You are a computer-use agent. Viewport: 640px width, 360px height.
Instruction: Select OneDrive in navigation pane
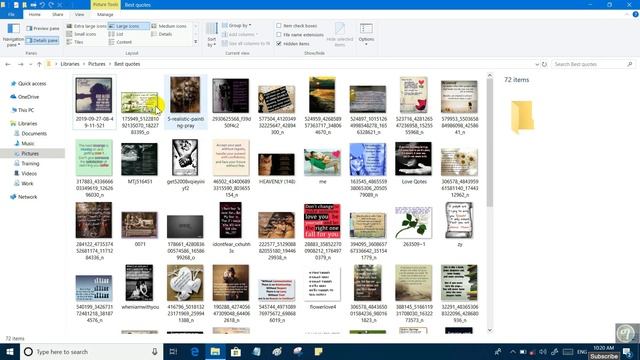[25, 97]
